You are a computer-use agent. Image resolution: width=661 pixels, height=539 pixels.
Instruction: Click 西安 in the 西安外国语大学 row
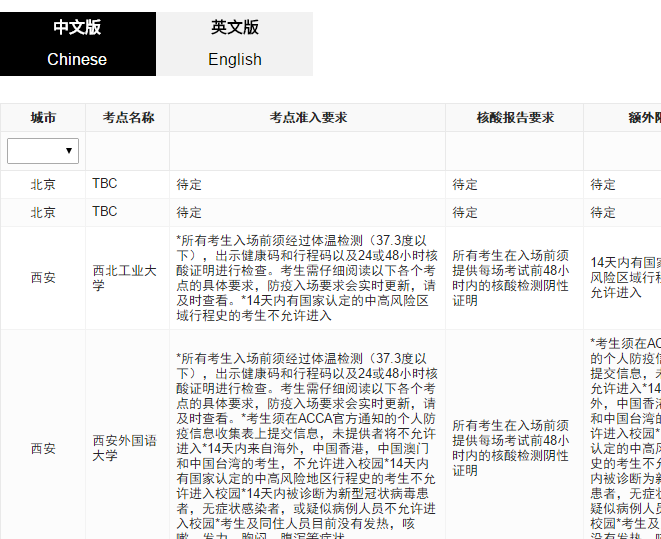click(43, 449)
